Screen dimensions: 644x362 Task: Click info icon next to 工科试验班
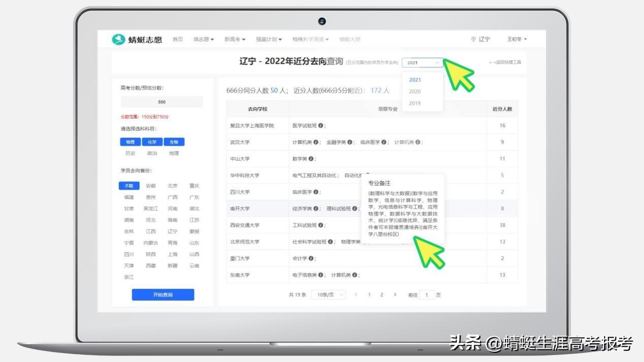point(321,225)
